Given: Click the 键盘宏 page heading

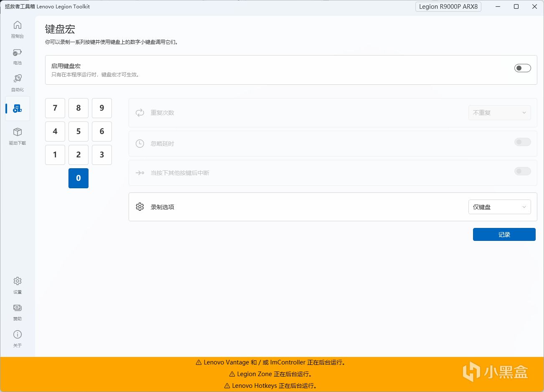Looking at the screenshot, I should point(60,29).
